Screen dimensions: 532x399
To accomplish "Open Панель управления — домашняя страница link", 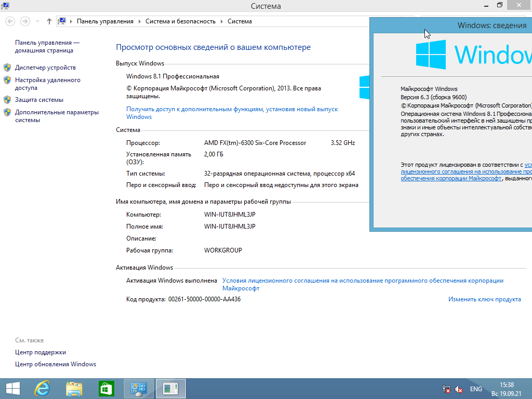I will [47, 46].
